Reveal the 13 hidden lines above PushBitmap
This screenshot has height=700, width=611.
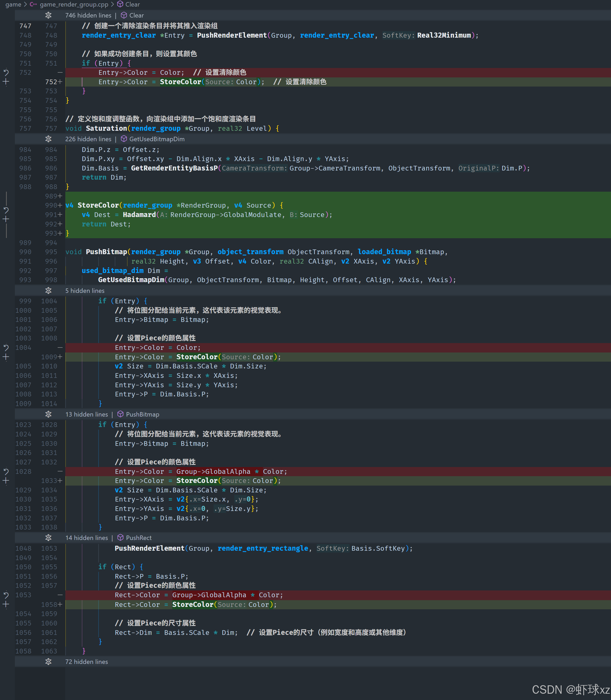[x=48, y=414]
